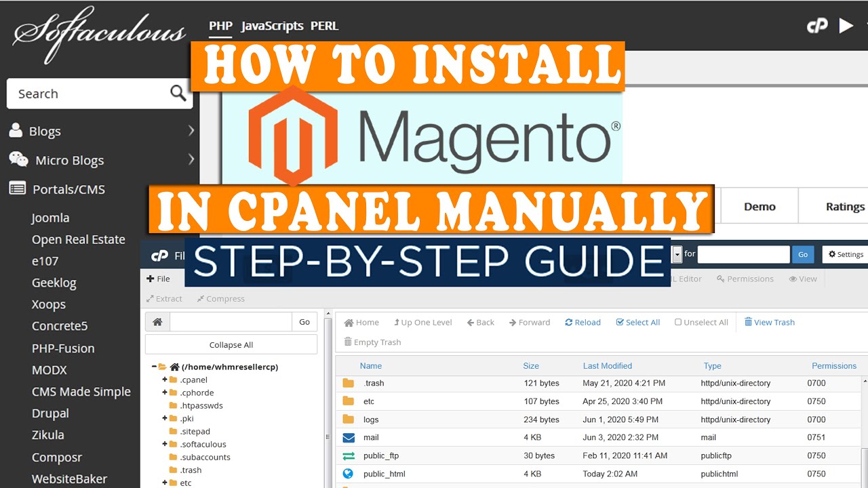Open the Blogs category icon
Screen dimensions: 868x488
16,130
